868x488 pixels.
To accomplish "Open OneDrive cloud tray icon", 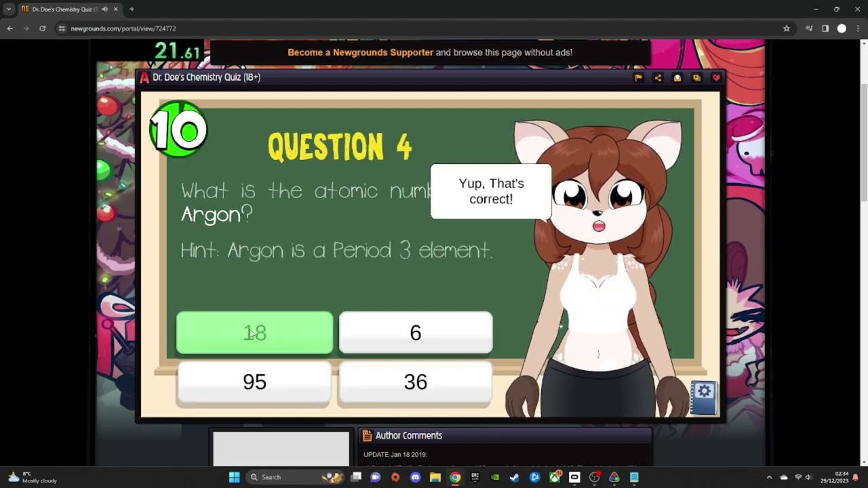I will click(784, 477).
